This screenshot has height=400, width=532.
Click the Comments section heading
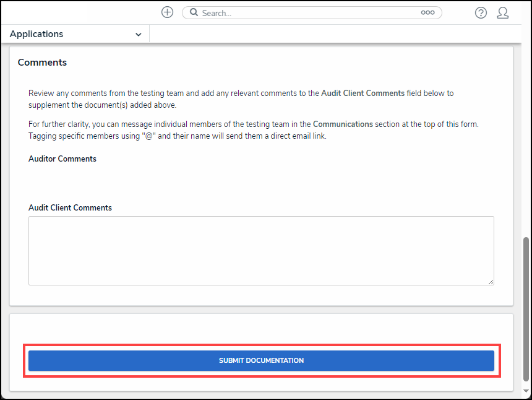pos(42,63)
